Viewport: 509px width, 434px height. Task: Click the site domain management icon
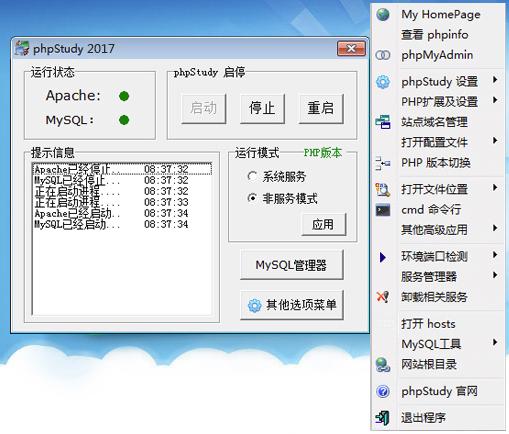(383, 122)
